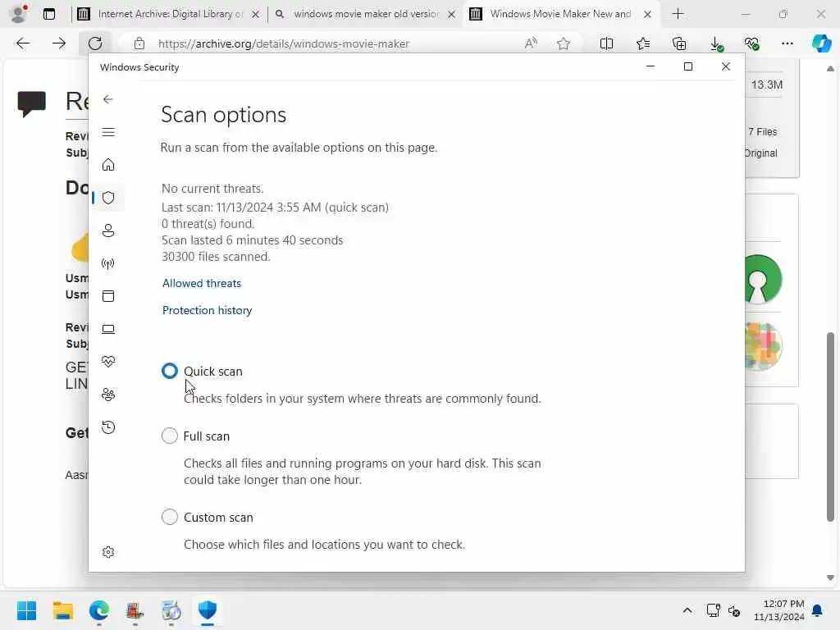Open Account protection sidebar icon
This screenshot has width=840, height=630.
click(108, 231)
